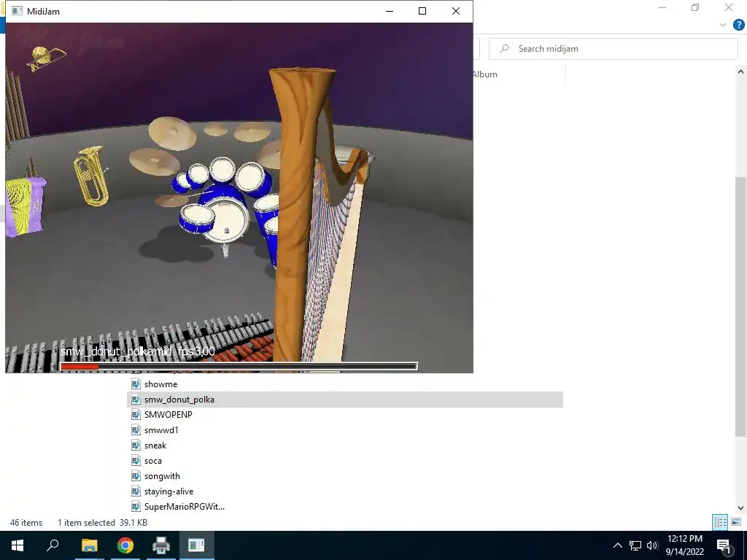
Task: Click the file list vertical scrollbar thumb
Action: 740,306
